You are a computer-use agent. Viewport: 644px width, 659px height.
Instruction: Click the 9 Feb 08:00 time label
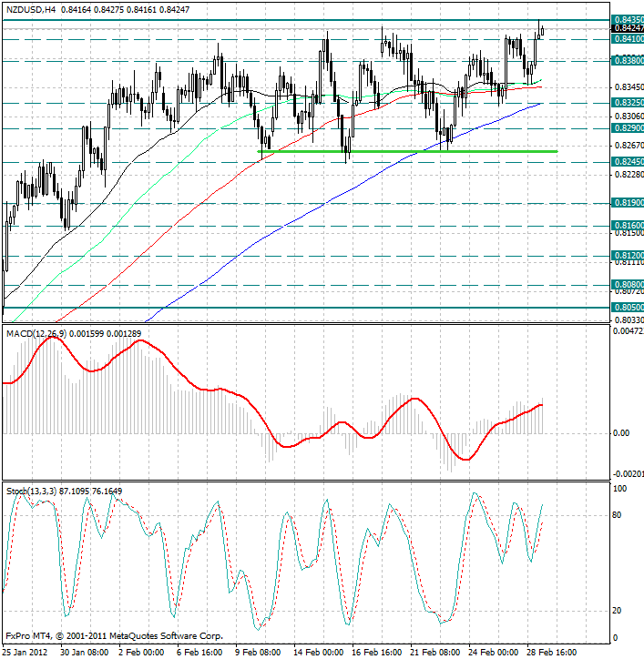tap(258, 653)
